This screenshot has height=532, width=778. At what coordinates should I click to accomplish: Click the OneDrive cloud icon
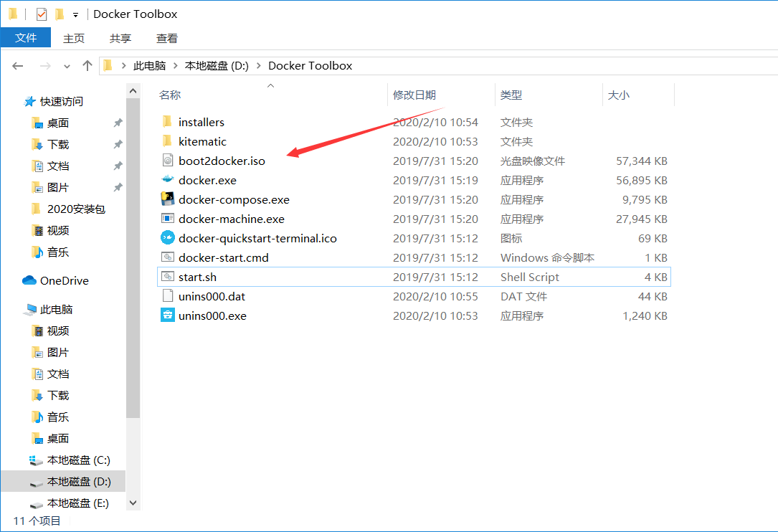click(29, 280)
